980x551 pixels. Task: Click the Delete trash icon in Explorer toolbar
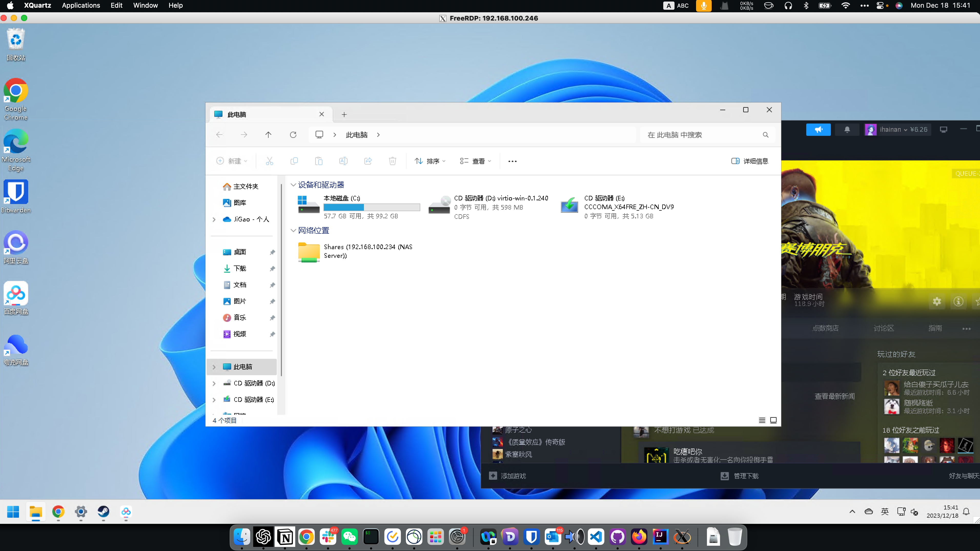[x=393, y=161]
